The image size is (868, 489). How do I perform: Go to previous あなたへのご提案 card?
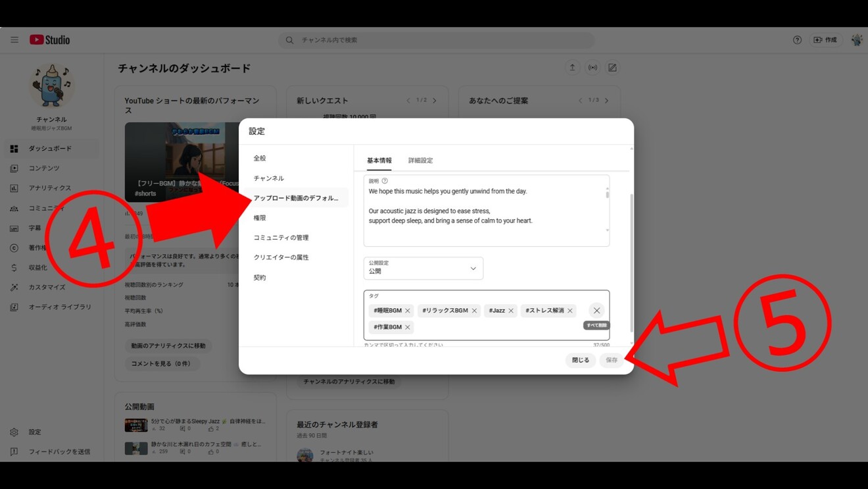[x=580, y=101]
